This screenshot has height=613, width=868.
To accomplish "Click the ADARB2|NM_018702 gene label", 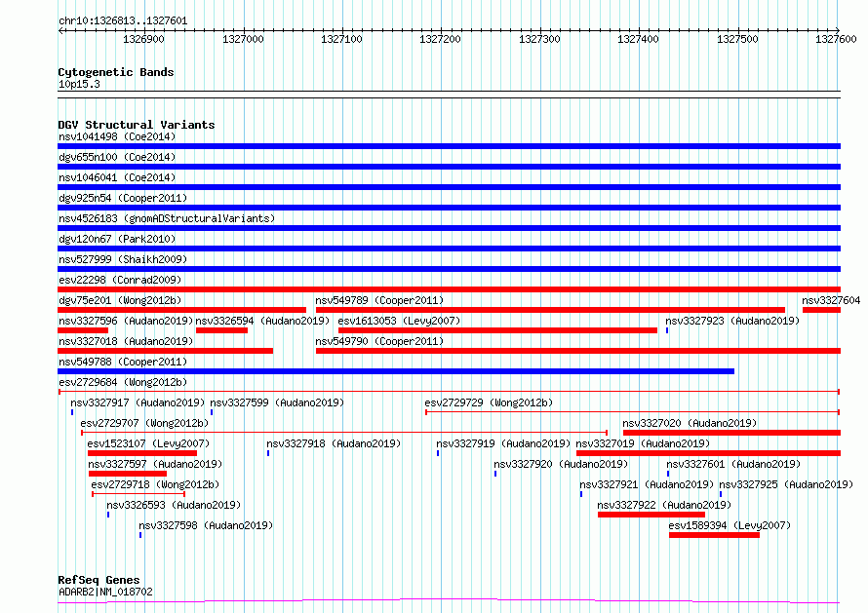I will 105,592.
